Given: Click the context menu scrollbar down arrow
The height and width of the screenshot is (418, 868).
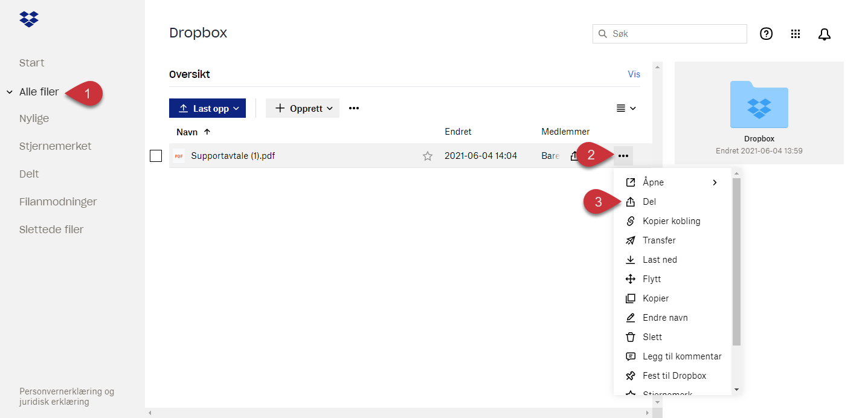Looking at the screenshot, I should pos(736,390).
